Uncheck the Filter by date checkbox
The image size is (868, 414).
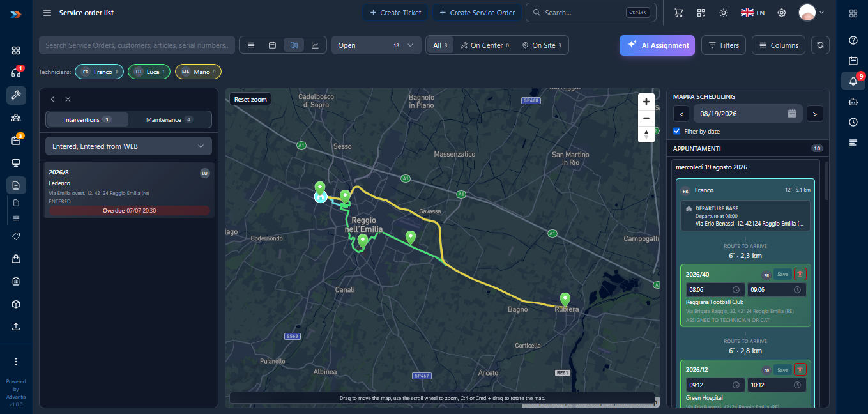[x=677, y=131]
